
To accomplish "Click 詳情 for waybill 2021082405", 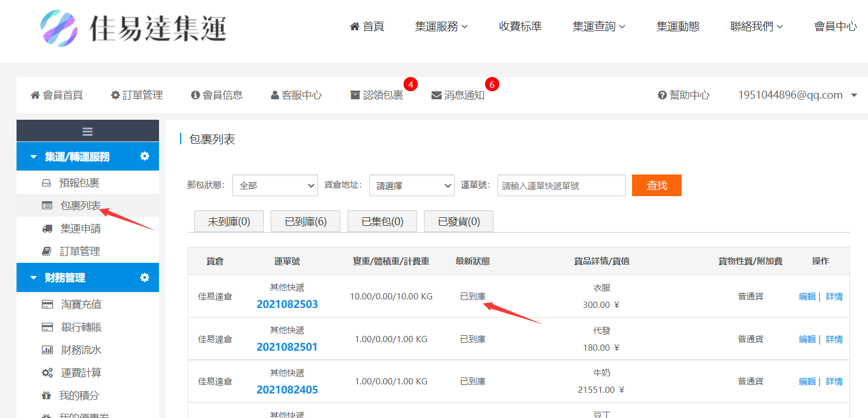I will pos(834,382).
